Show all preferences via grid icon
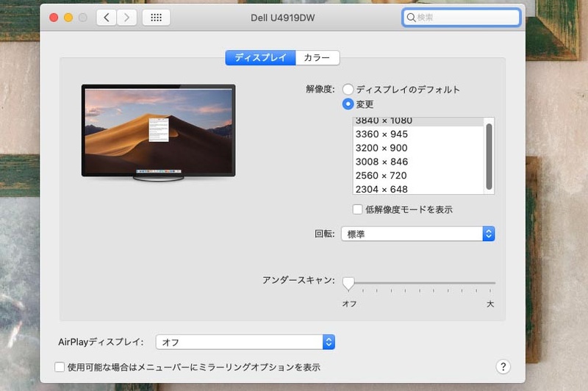588x391 pixels. [156, 18]
